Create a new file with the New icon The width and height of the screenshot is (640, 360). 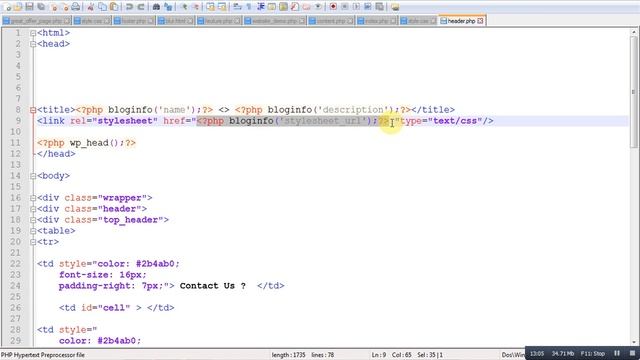pos(7,7)
